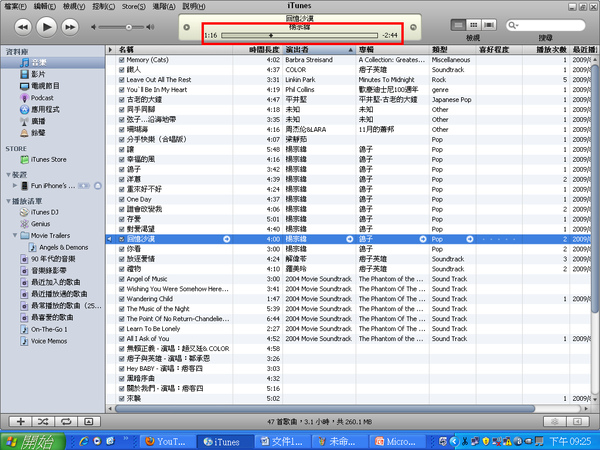Switch to grid view button

pyautogui.click(x=473, y=25)
